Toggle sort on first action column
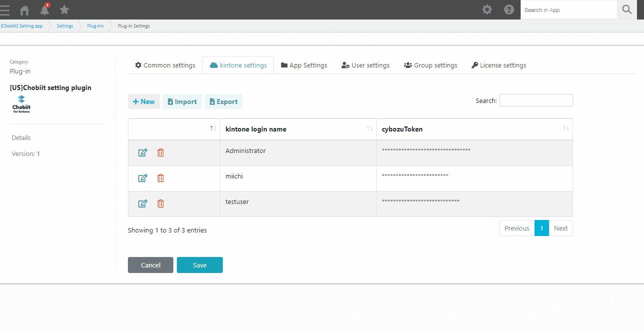This screenshot has width=644, height=332. pos(213,129)
